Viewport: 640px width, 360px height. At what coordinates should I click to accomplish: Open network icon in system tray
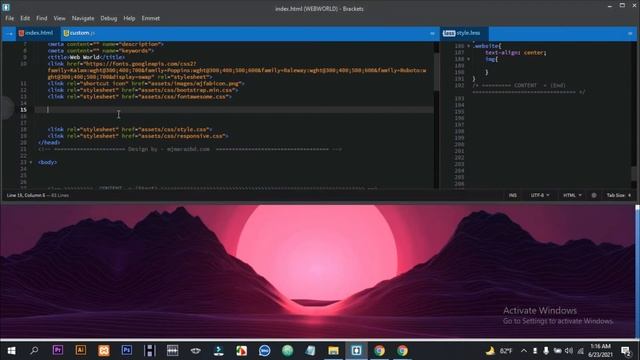(580, 351)
